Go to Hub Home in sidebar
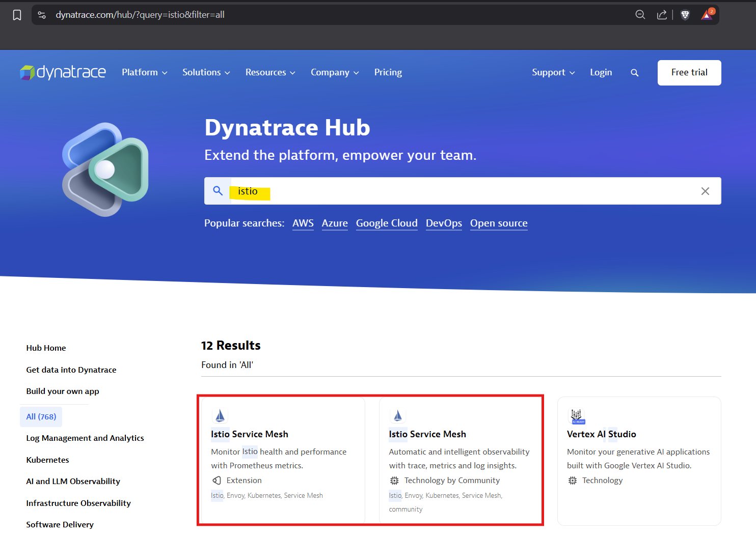The width and height of the screenshot is (756, 536). pyautogui.click(x=46, y=348)
